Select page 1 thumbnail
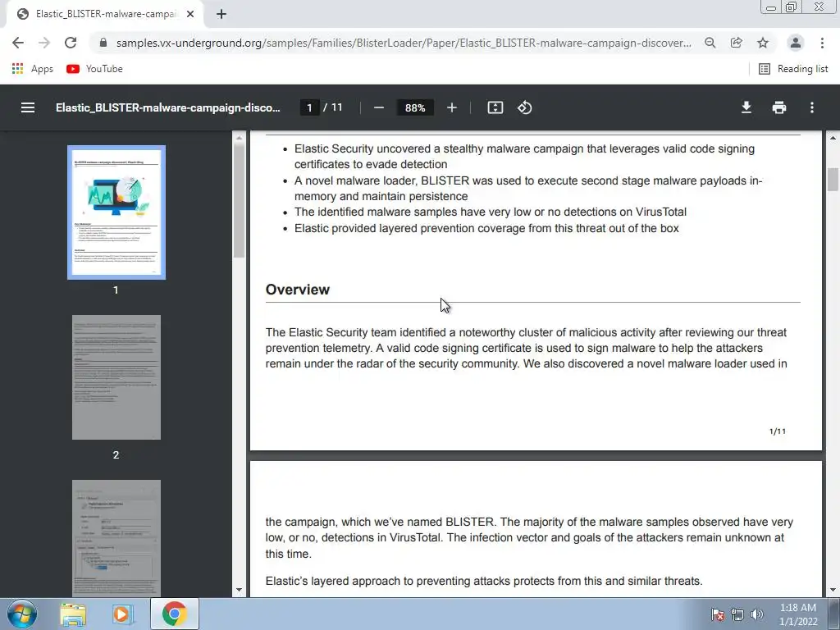Screen dimensions: 840x630 (x=116, y=212)
